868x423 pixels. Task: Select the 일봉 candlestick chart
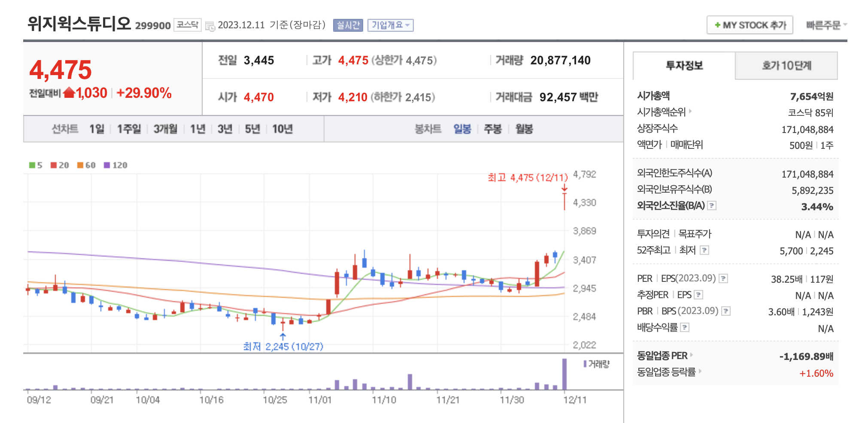tap(462, 129)
